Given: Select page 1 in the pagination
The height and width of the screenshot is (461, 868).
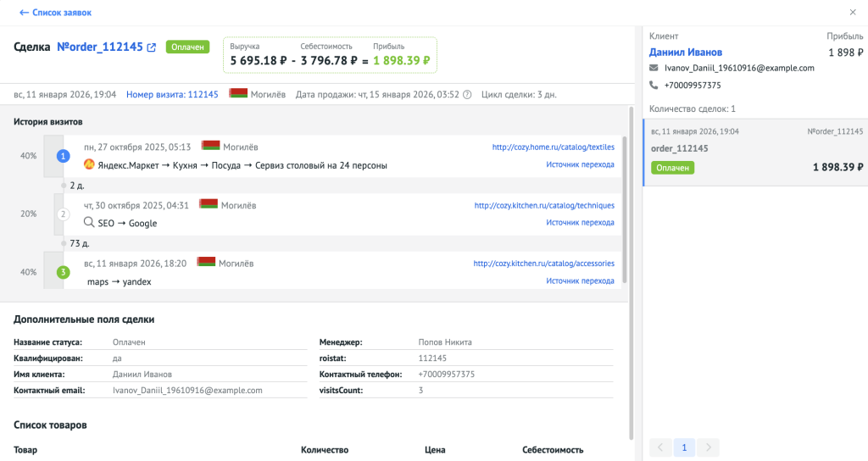Looking at the screenshot, I should pyautogui.click(x=685, y=447).
